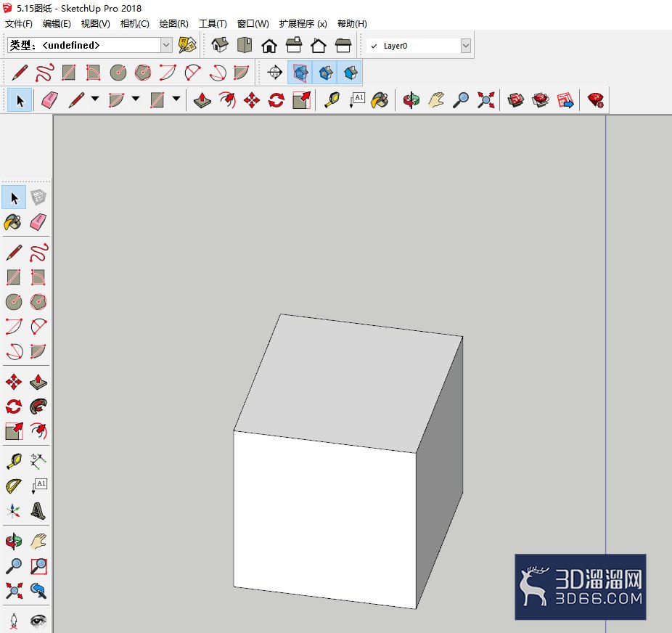Select the Eraser tool in left toolbar
Image resolution: width=672 pixels, height=633 pixels.
(38, 222)
